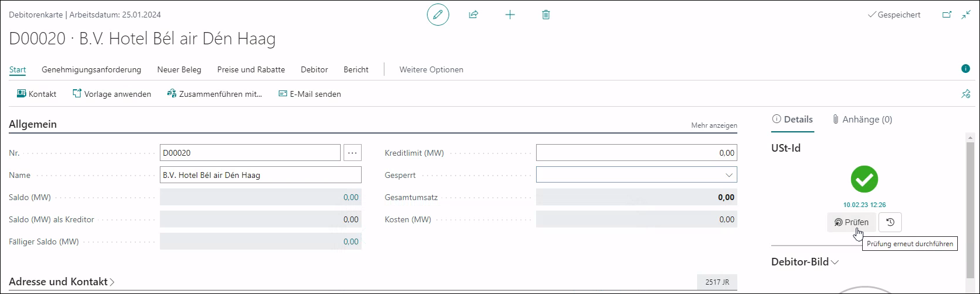Click the E-Mail senden action

point(310,94)
